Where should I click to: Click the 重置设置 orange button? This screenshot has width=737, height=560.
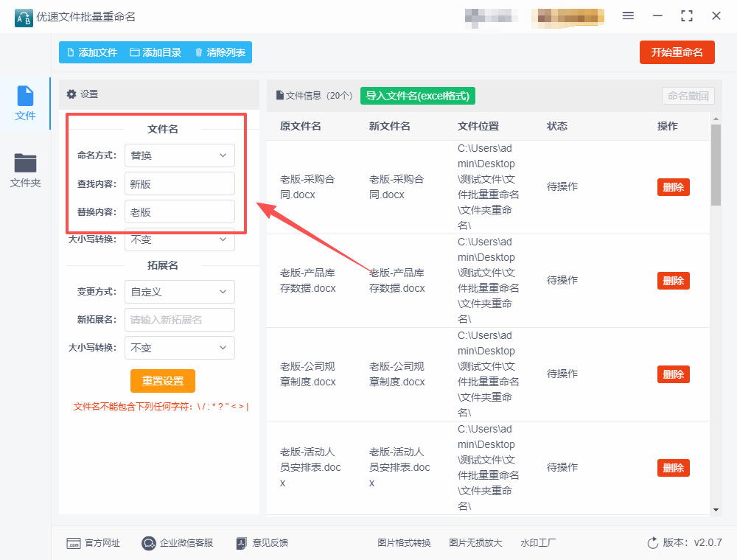tap(163, 381)
